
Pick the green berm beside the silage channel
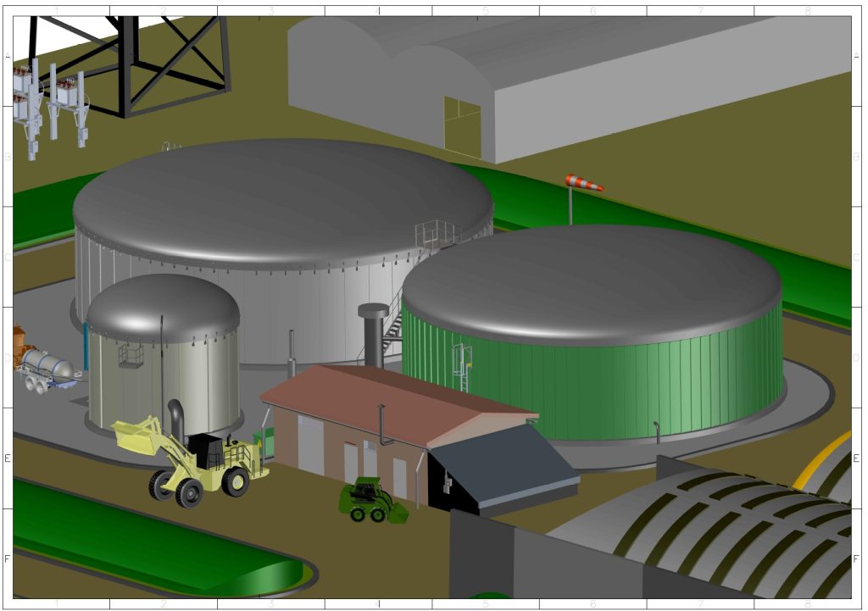coord(158,538)
